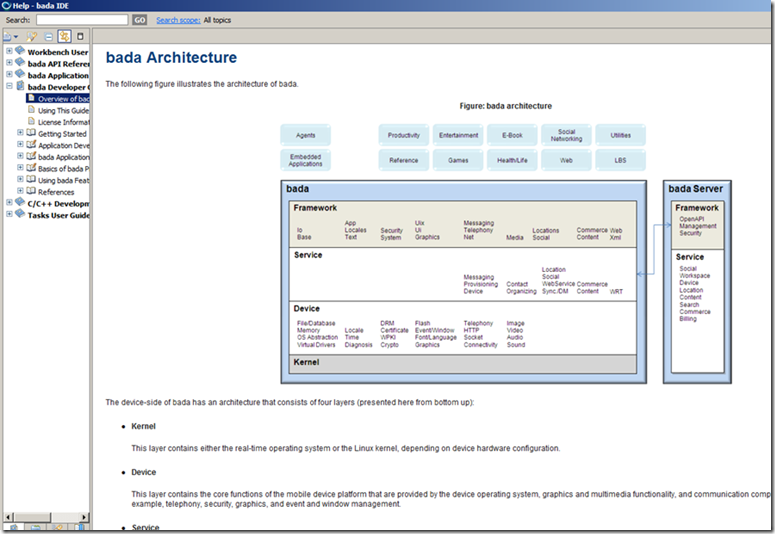Click the horizontal scrollbar thumb in tree pane
The image size is (775, 534).
pos(31,517)
